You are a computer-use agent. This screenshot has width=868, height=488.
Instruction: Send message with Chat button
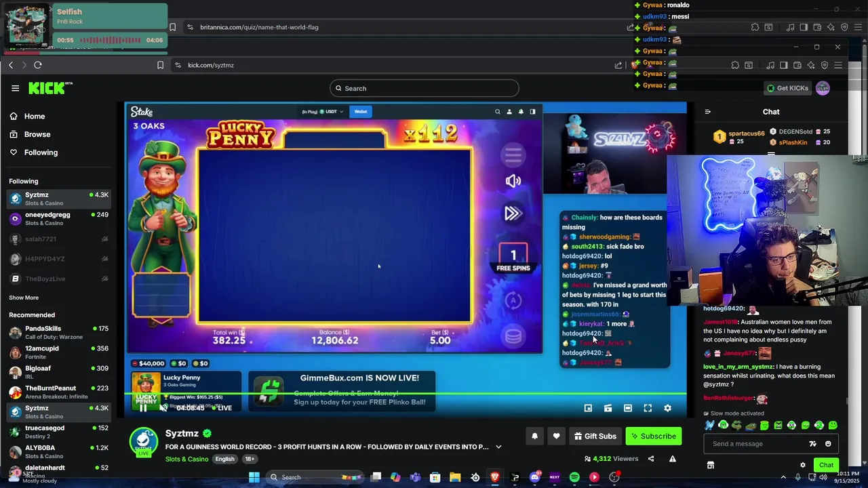pos(826,465)
